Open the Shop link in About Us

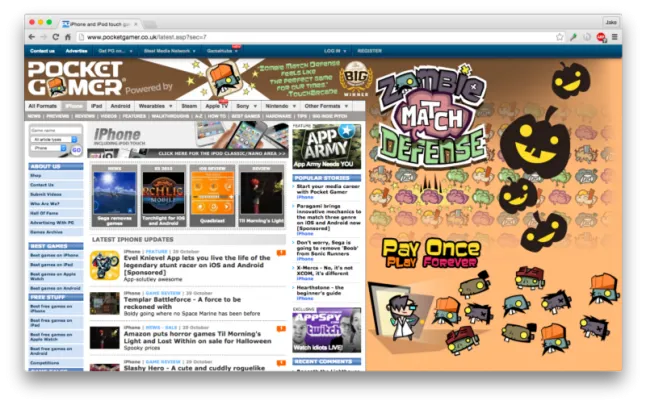pyautogui.click(x=56, y=176)
